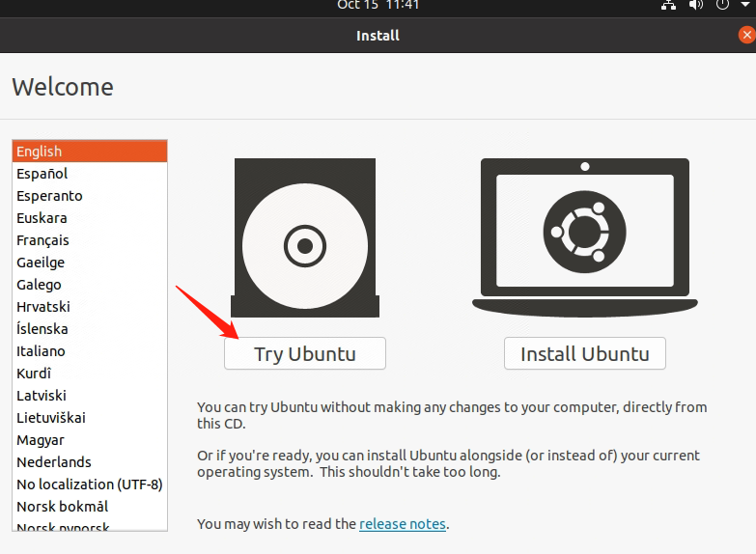The height and width of the screenshot is (554, 756).
Task: Choose Euskara from the language list
Action: pyautogui.click(x=90, y=217)
